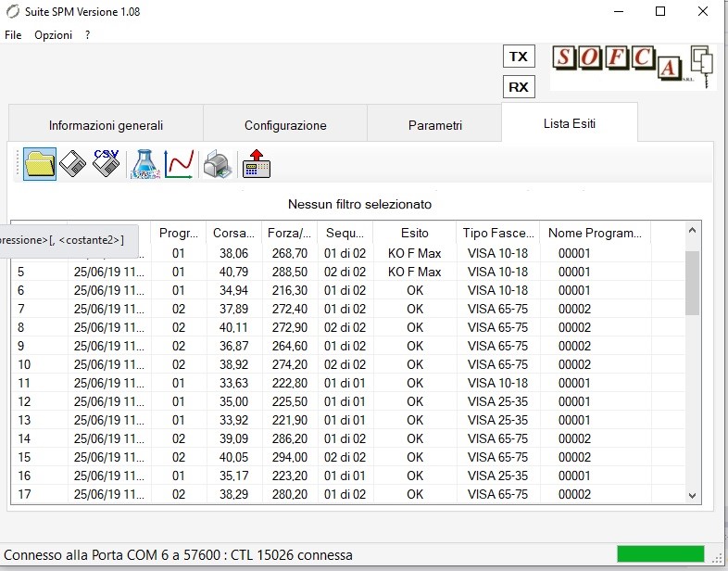Click the TX indicator box

pos(519,57)
